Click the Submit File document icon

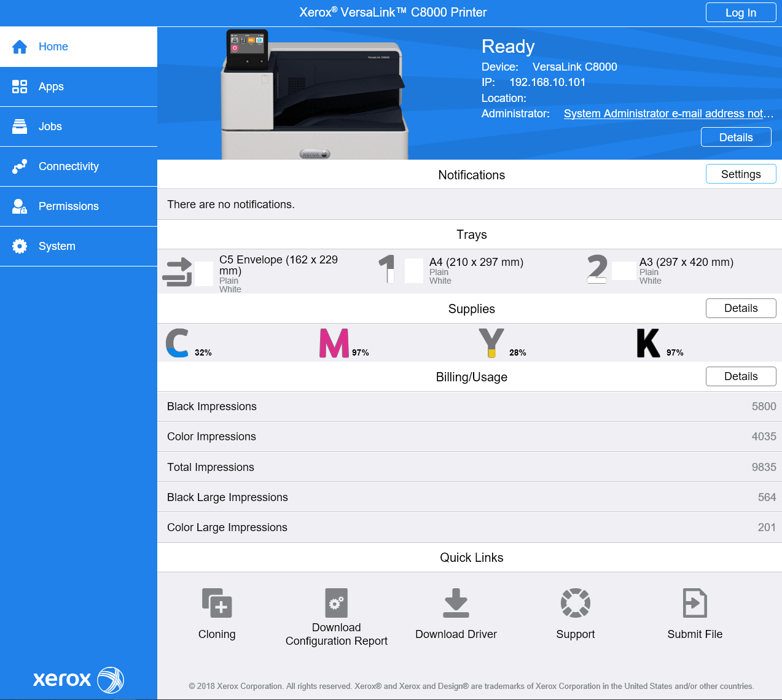coord(695,602)
